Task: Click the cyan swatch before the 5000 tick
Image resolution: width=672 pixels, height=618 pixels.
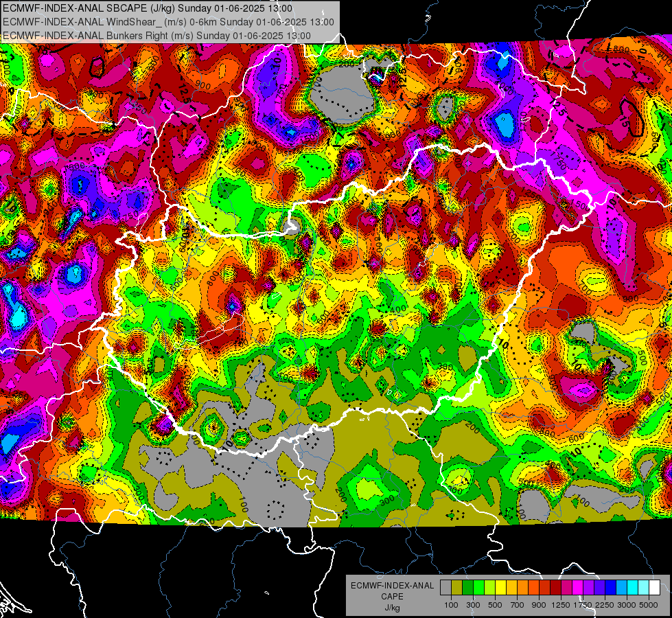Action: coord(633,588)
